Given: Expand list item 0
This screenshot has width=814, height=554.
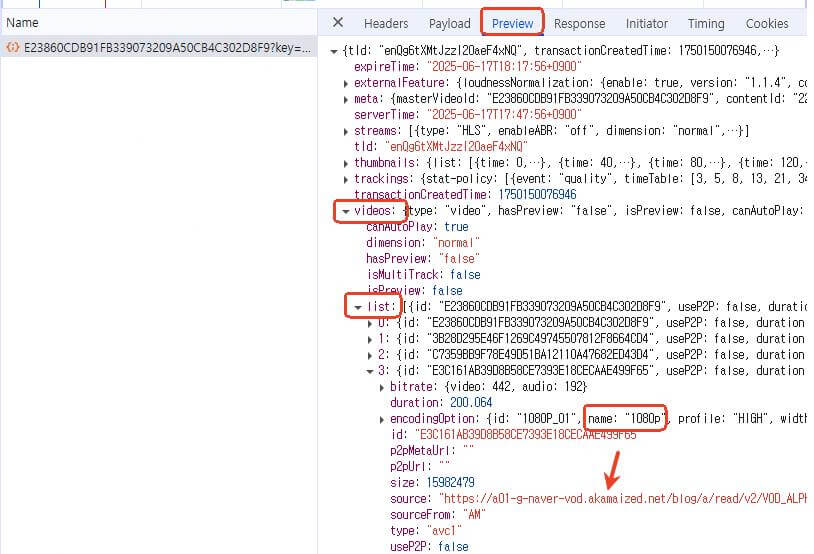Looking at the screenshot, I should (372, 323).
